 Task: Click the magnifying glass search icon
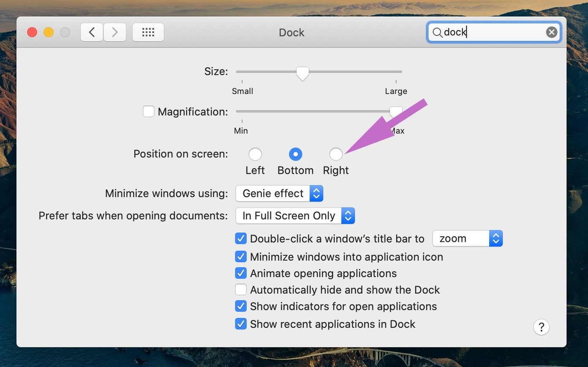(438, 32)
